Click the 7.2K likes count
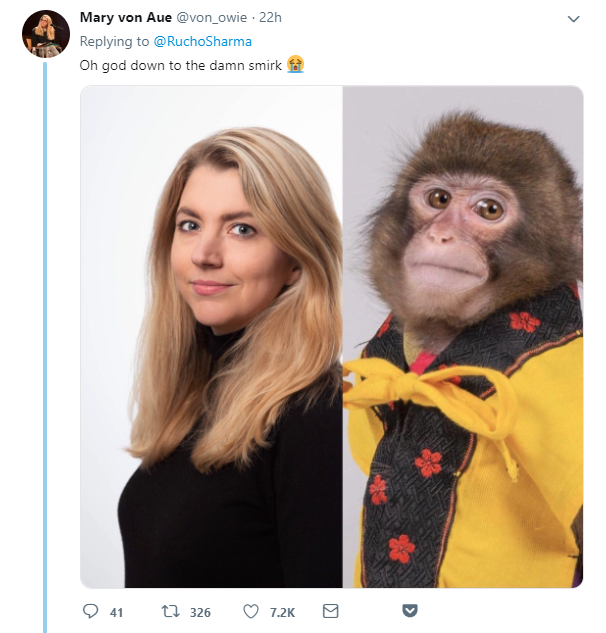 (281, 612)
